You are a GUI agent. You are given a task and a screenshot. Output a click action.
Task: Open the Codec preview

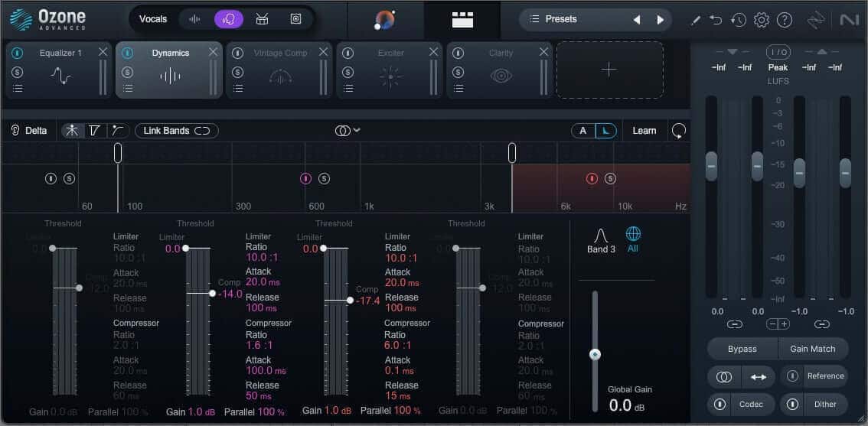pyautogui.click(x=751, y=405)
